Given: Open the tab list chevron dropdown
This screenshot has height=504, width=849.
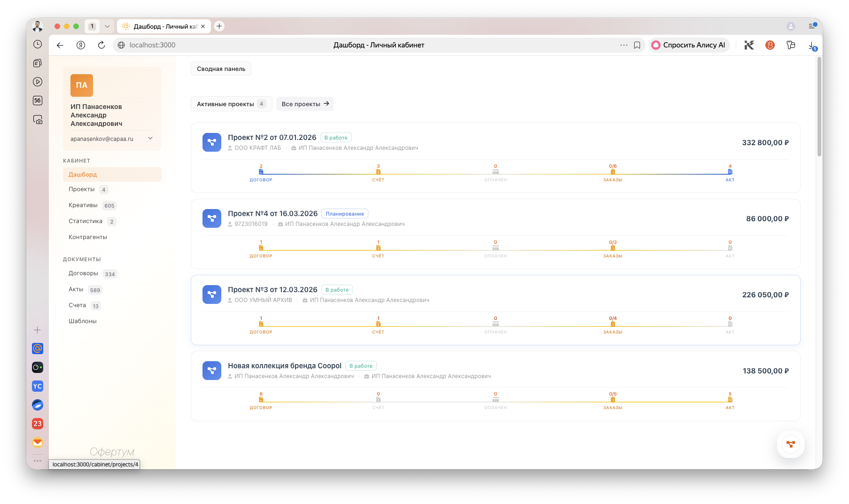Looking at the screenshot, I should pyautogui.click(x=107, y=26).
